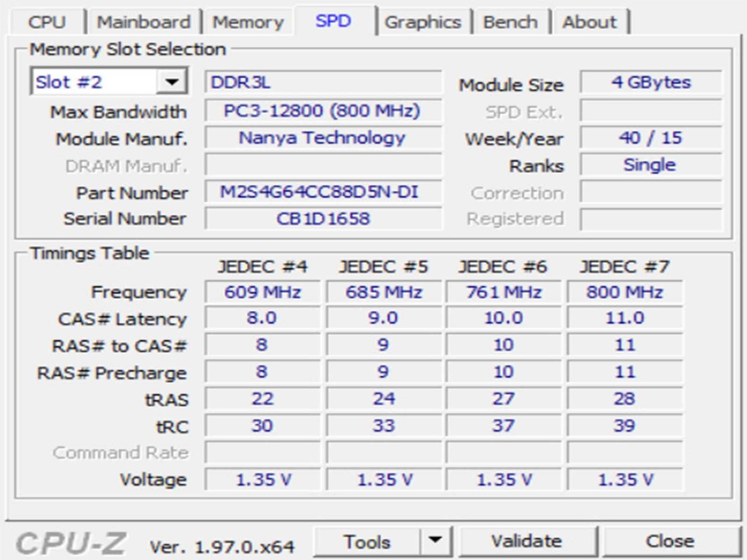Viewport: 747px width, 560px height.
Task: Click the part number M2S4G64CC88D5N-DI
Action: (323, 192)
